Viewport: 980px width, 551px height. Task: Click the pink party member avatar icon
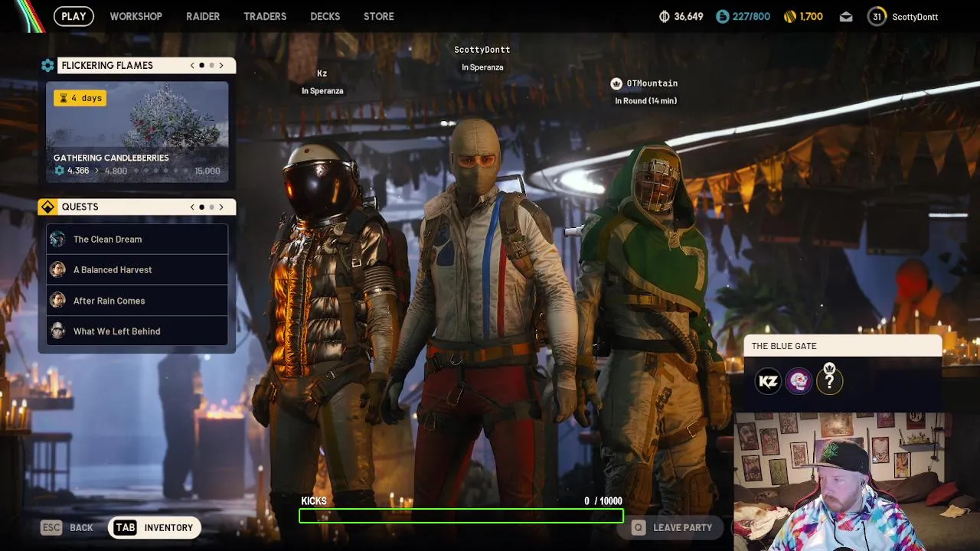click(799, 381)
